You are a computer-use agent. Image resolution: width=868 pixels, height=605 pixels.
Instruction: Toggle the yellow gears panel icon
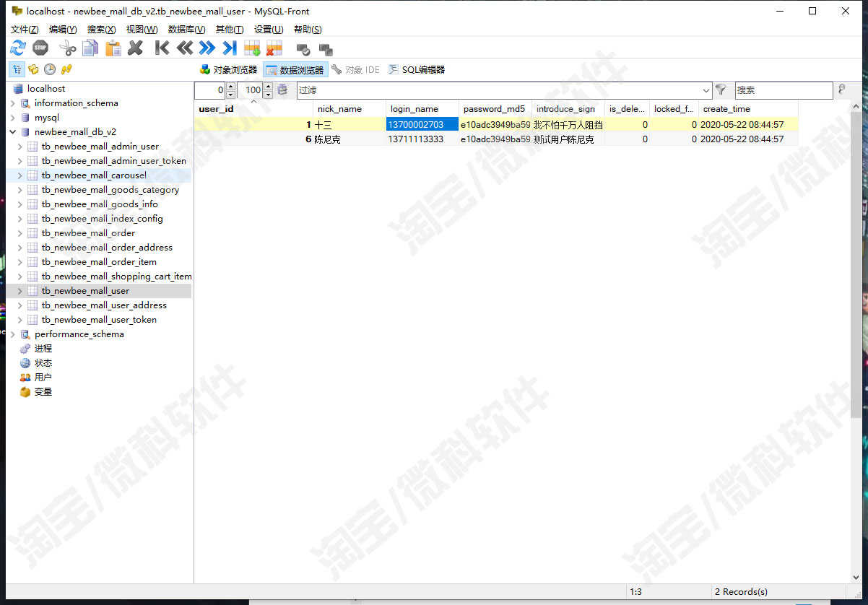coord(33,69)
